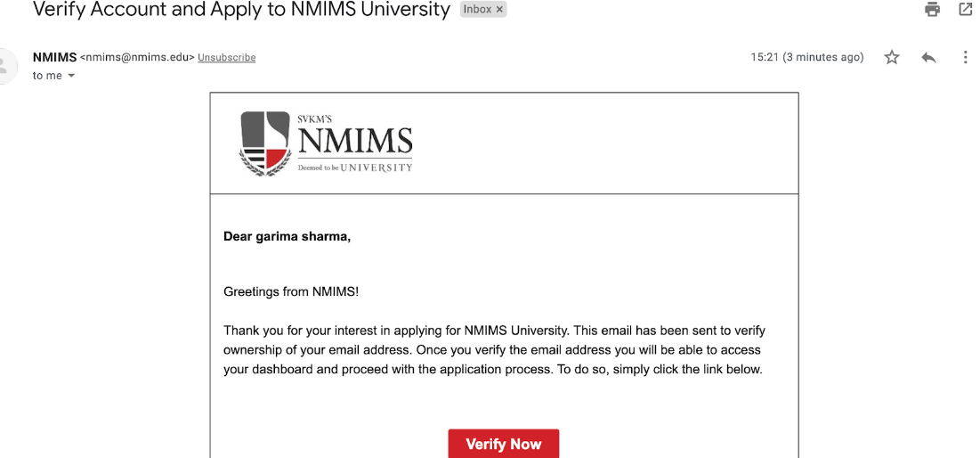
Task: Remove the Inbox label with its x
Action: [x=499, y=10]
